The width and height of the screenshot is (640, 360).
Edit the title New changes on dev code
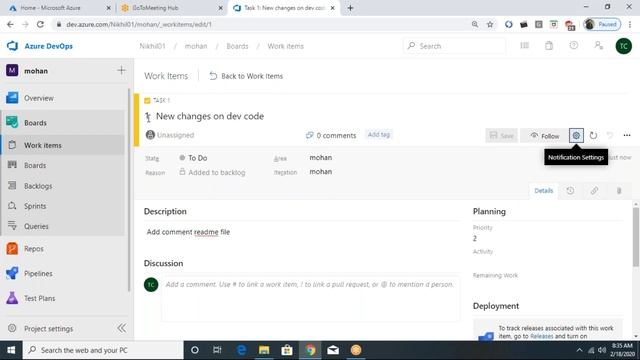tap(210, 116)
